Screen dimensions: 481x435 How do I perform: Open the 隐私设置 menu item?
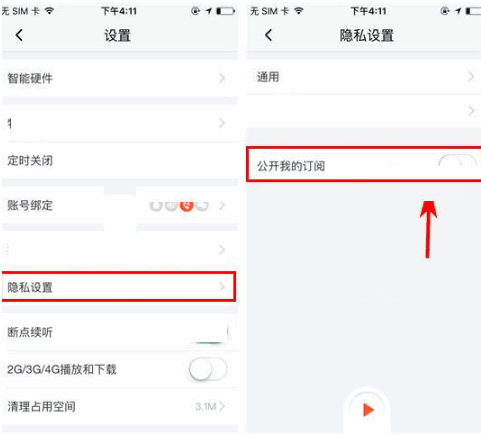(x=119, y=287)
